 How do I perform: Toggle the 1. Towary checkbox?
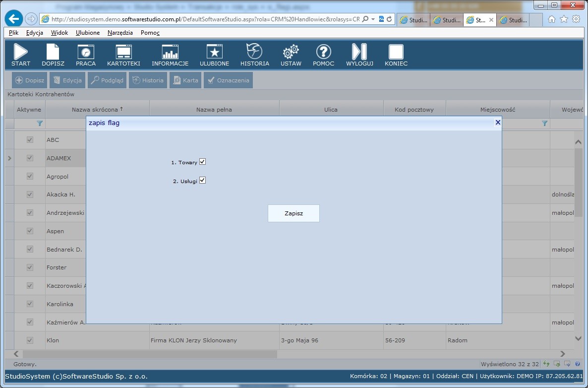[202, 162]
